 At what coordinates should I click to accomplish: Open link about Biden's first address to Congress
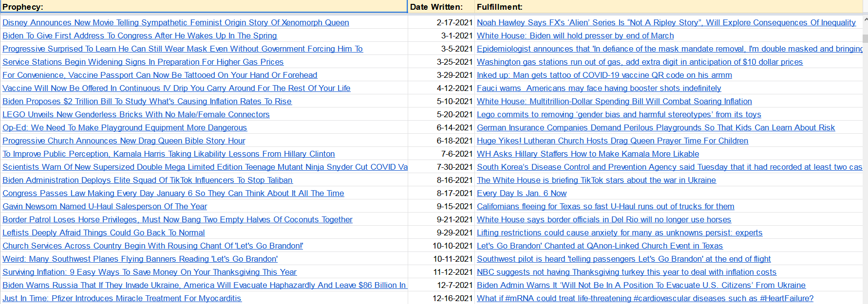tap(140, 36)
